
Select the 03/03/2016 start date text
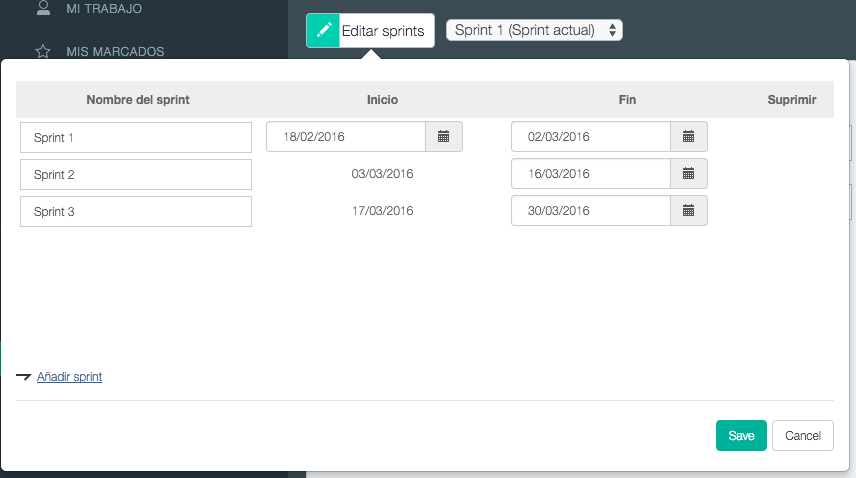click(x=382, y=174)
